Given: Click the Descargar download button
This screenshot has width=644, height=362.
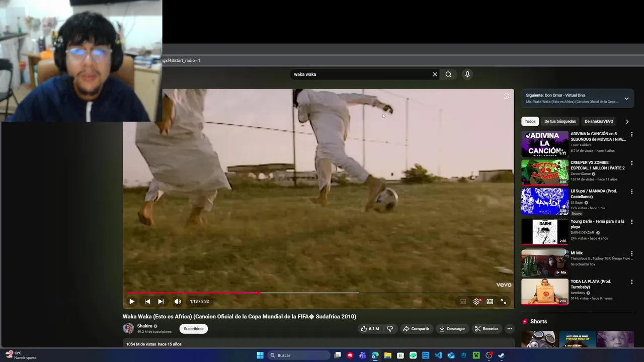Looking at the screenshot, I should coord(452,329).
